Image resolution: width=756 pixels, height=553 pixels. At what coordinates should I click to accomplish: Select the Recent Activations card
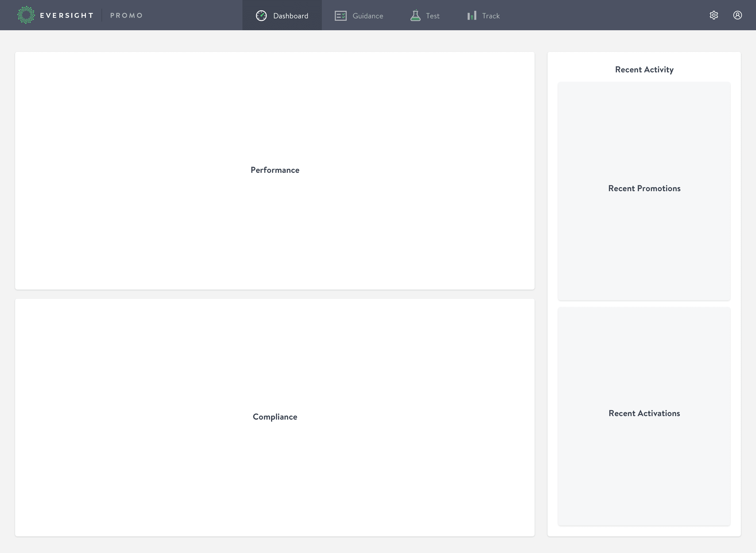point(644,416)
